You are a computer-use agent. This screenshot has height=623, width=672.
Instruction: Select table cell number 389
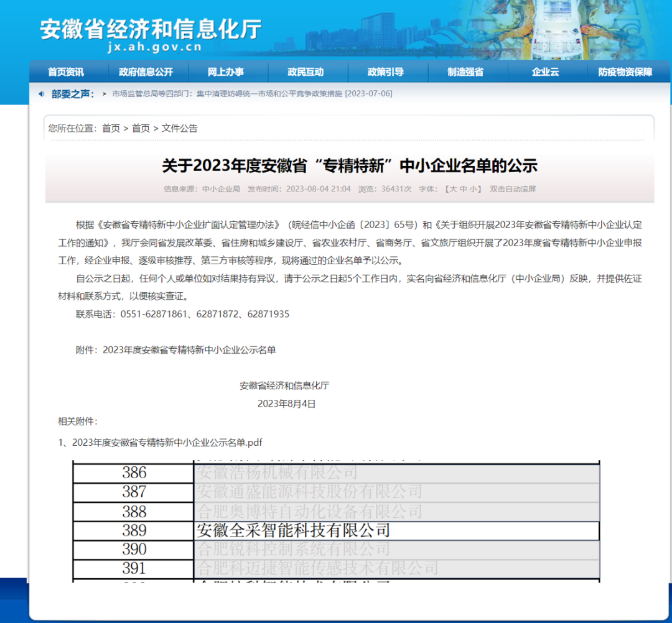click(x=134, y=531)
